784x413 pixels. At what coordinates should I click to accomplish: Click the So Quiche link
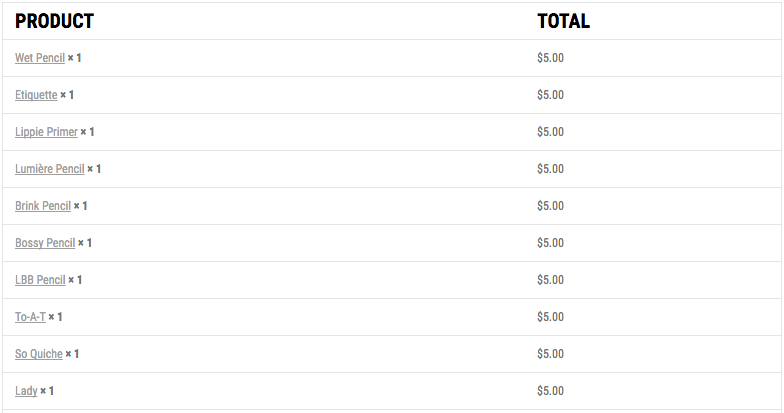(38, 354)
